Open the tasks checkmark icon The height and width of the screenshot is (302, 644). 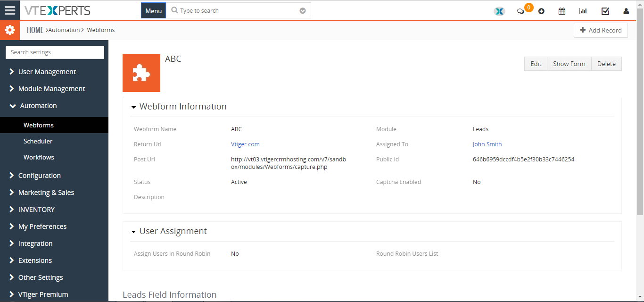pyautogui.click(x=605, y=11)
